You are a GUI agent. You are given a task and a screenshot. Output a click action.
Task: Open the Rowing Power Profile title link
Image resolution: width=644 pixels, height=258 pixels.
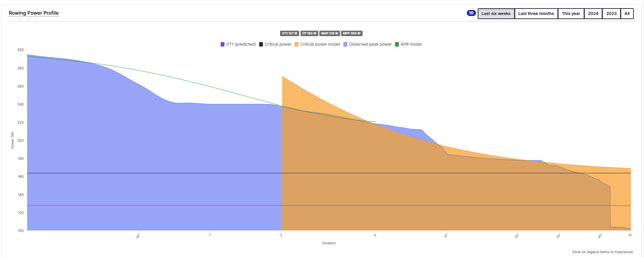pyautogui.click(x=34, y=13)
